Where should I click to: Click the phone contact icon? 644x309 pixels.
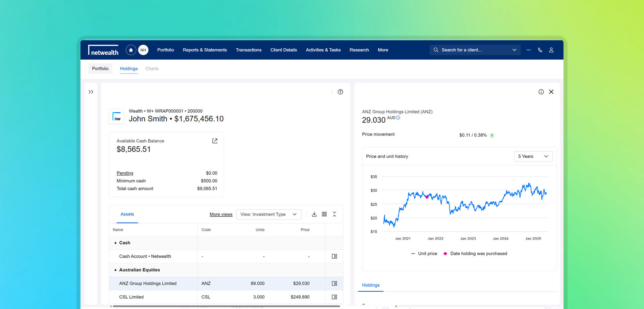pyautogui.click(x=540, y=50)
